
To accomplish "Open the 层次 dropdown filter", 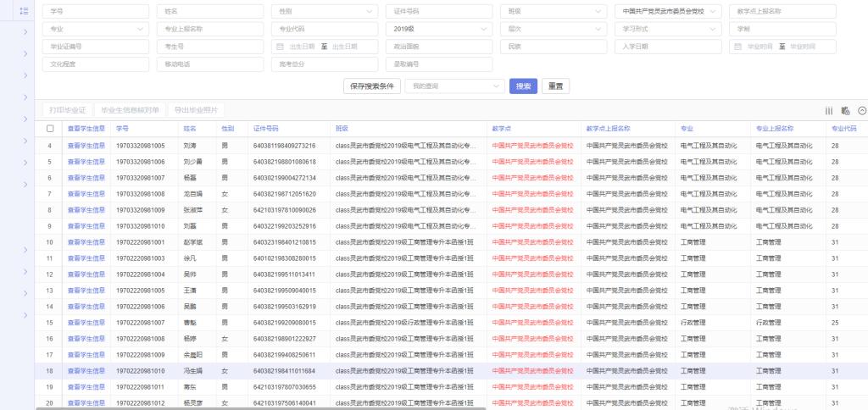I will pos(554,29).
